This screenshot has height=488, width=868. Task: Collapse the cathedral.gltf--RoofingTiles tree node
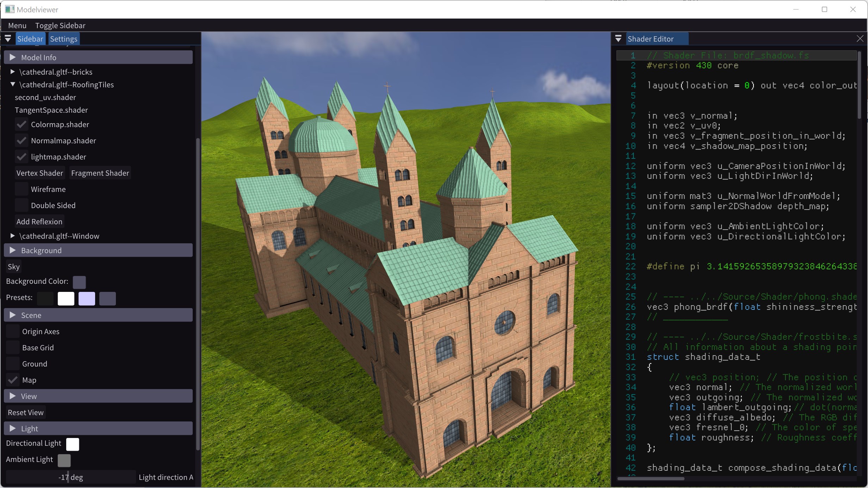click(x=13, y=85)
